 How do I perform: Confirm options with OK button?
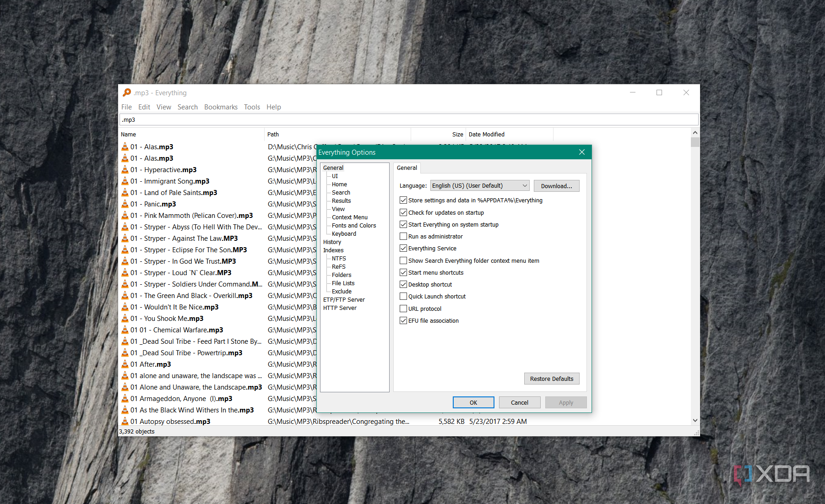(473, 402)
